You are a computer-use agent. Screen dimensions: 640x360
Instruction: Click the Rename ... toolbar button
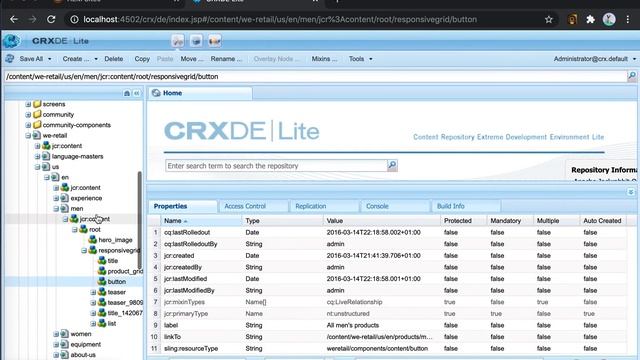[226, 59]
